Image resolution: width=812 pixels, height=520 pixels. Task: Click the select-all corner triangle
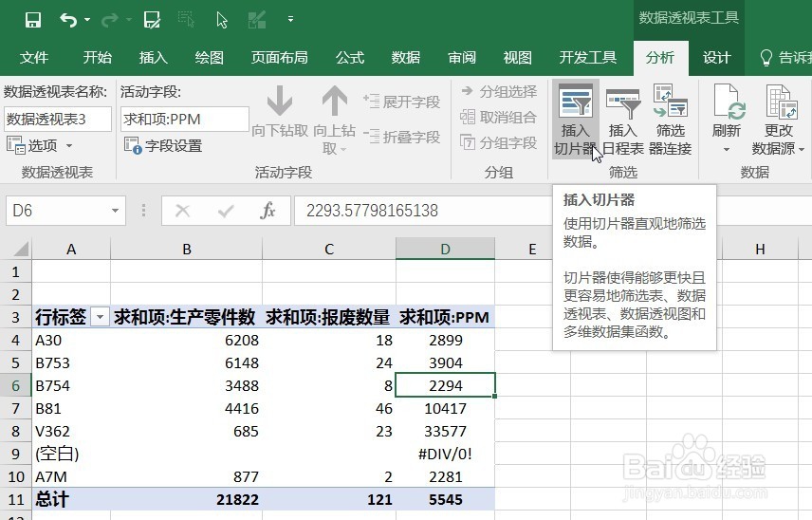click(20, 249)
